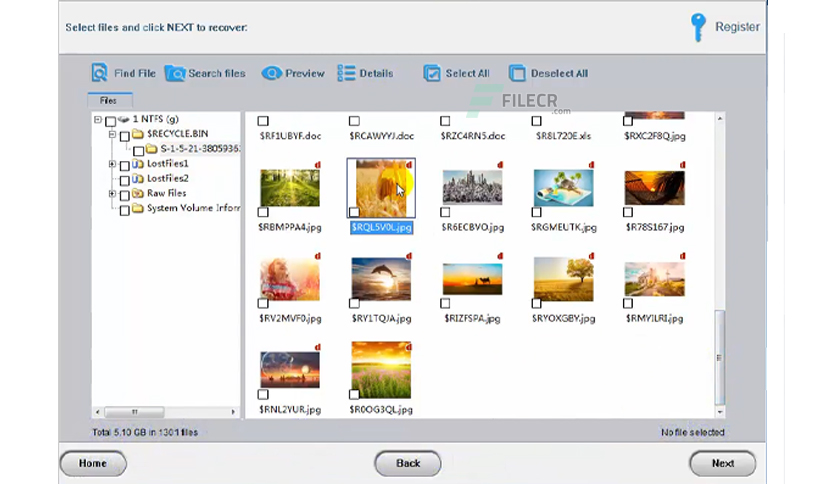Screen dimensions: 836x484
Task: Select the $RY1TQJA.jpg dolphin thumbnail
Action: pos(381,278)
